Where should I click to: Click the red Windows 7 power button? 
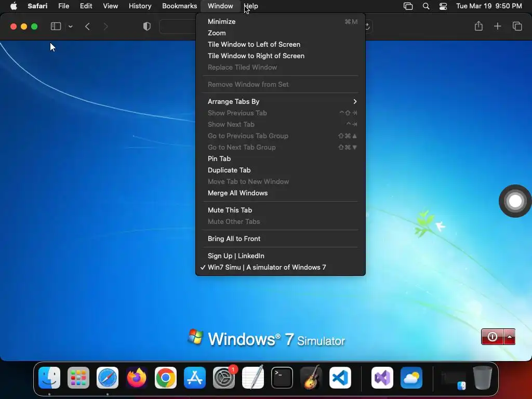pyautogui.click(x=493, y=337)
